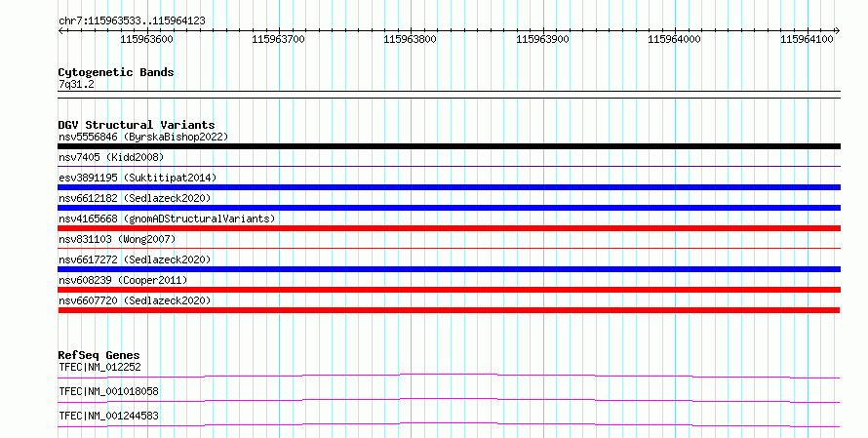Click the chr7:115963533..115964123 coordinate label
The width and height of the screenshot is (868, 438).
click(x=132, y=20)
